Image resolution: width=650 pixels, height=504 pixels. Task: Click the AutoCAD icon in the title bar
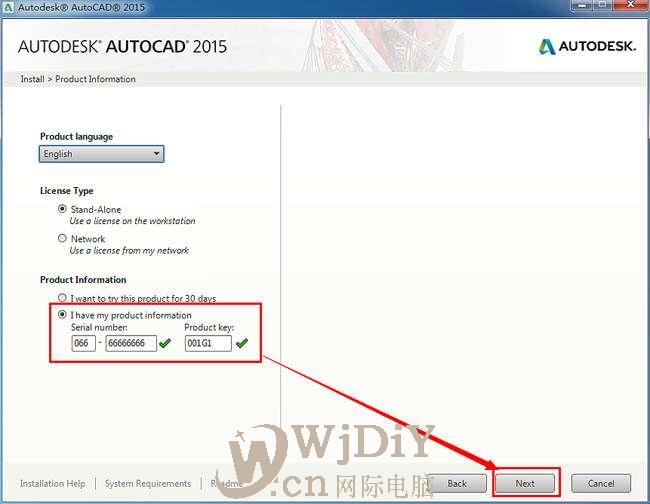coord(8,8)
